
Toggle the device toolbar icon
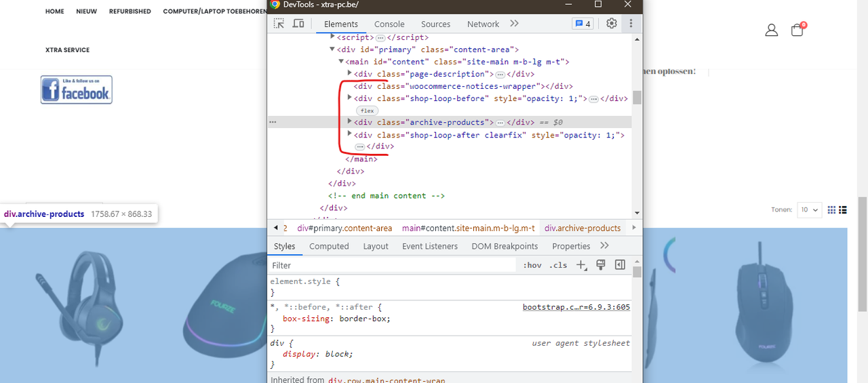[298, 24]
